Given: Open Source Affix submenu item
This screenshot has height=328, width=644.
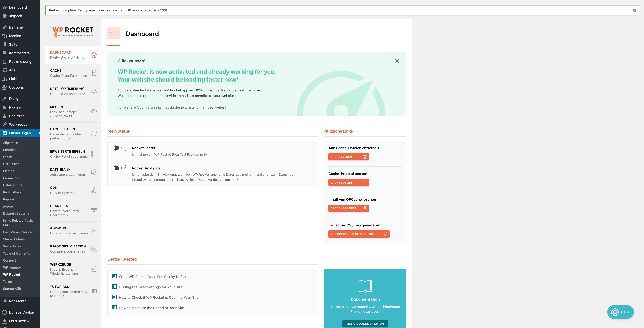Looking at the screenshot, I should 12,289.
